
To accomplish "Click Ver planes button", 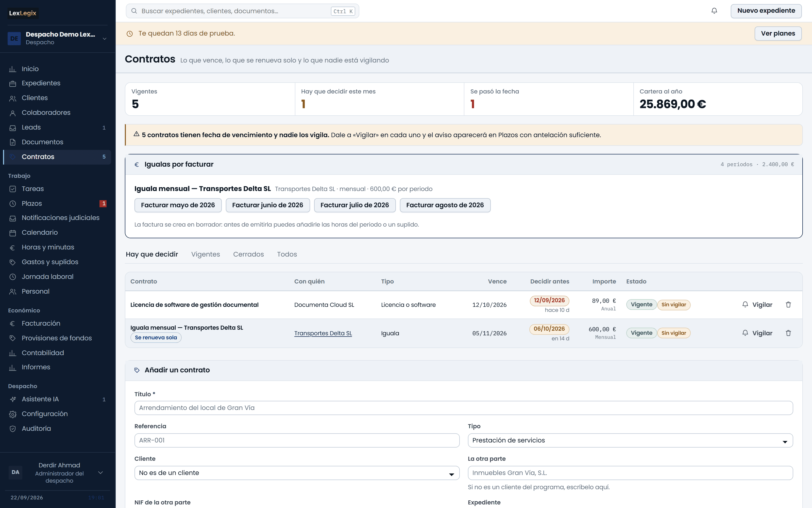I will (x=778, y=34).
